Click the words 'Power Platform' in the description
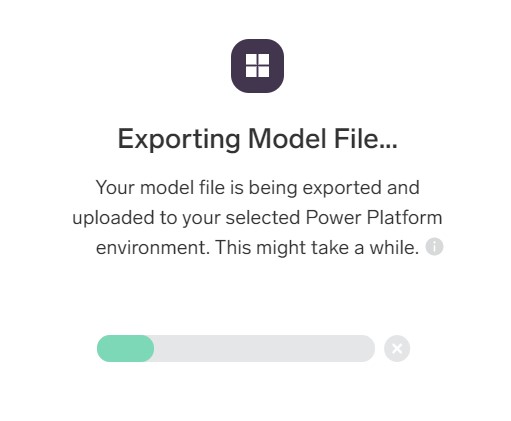 tap(374, 218)
